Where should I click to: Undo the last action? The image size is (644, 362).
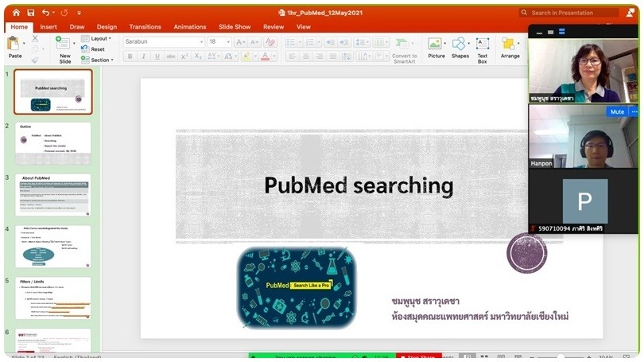46,13
